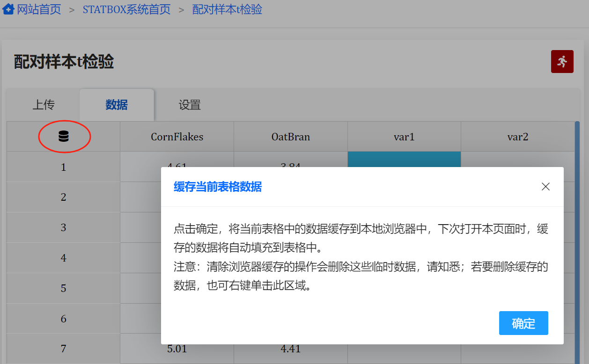Select the OatBran column header
The image size is (589, 364).
pyautogui.click(x=291, y=137)
